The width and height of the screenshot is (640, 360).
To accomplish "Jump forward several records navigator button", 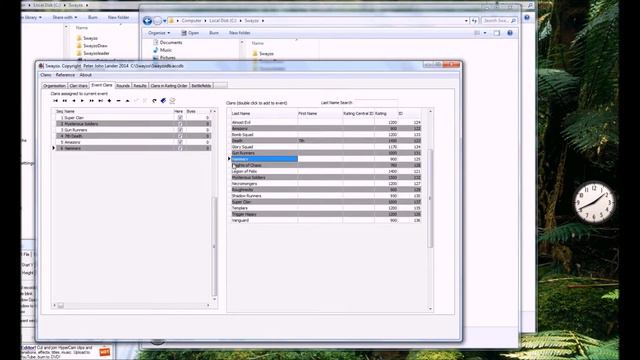I will 91,100.
